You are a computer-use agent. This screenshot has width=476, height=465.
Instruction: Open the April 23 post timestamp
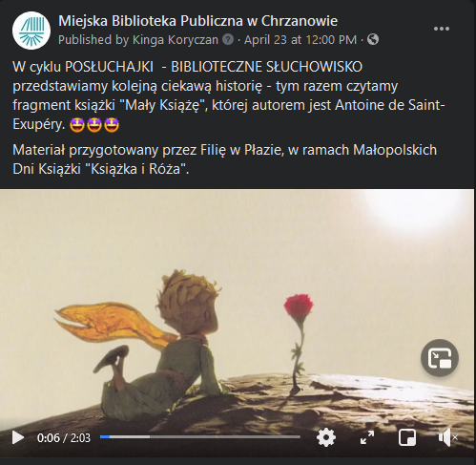(x=300, y=40)
